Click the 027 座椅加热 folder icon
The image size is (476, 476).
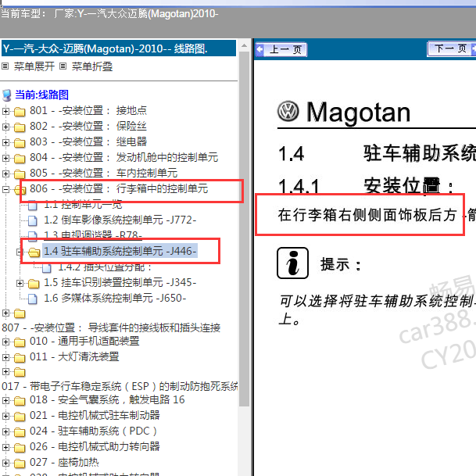(20, 463)
